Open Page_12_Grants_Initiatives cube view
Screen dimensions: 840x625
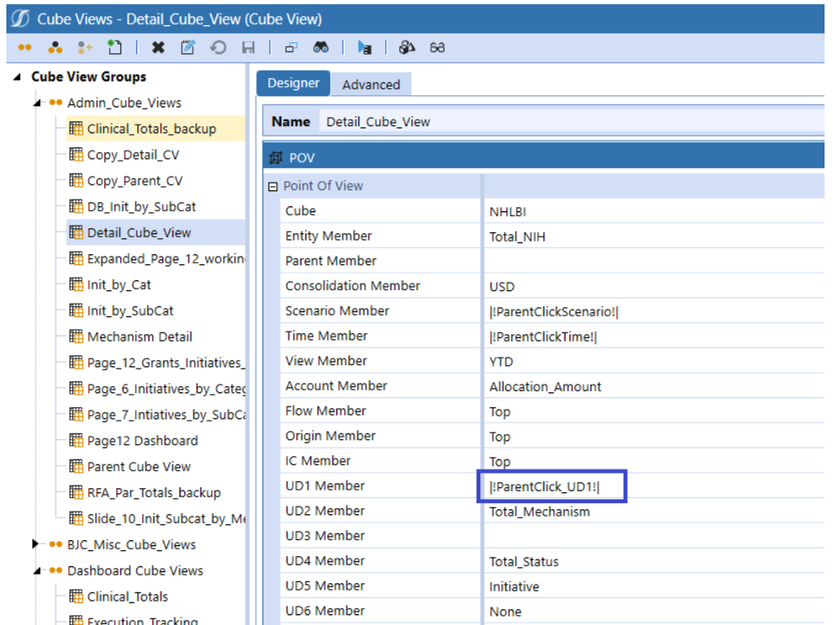point(166,363)
